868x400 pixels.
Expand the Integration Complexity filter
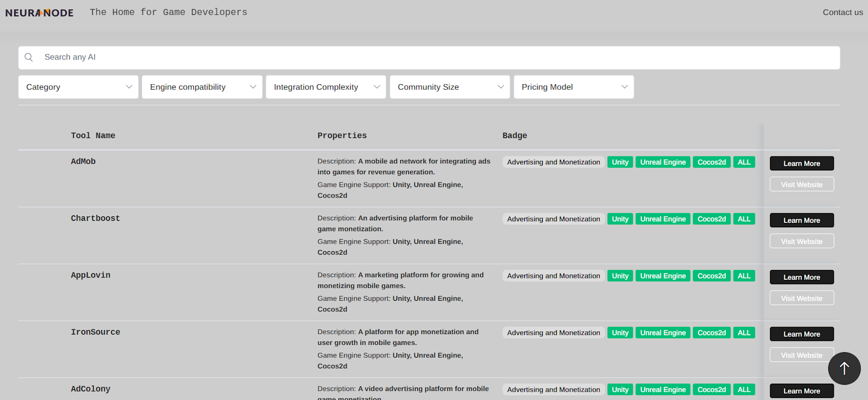click(326, 87)
